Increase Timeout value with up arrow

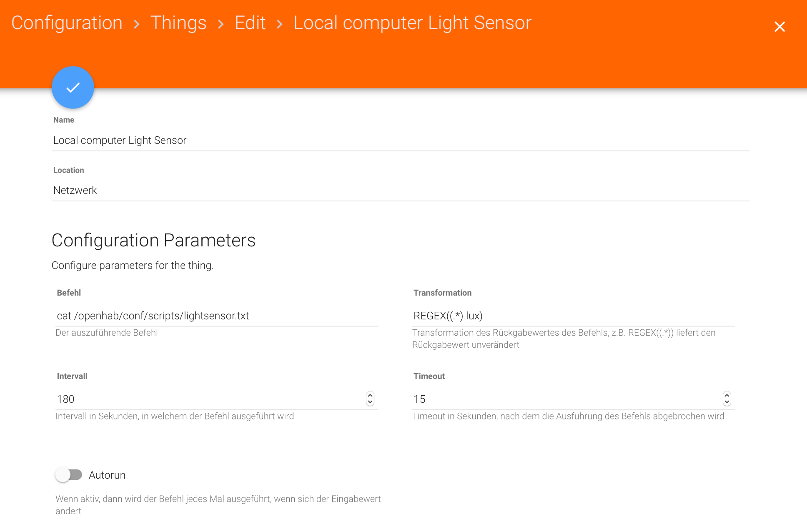(727, 396)
